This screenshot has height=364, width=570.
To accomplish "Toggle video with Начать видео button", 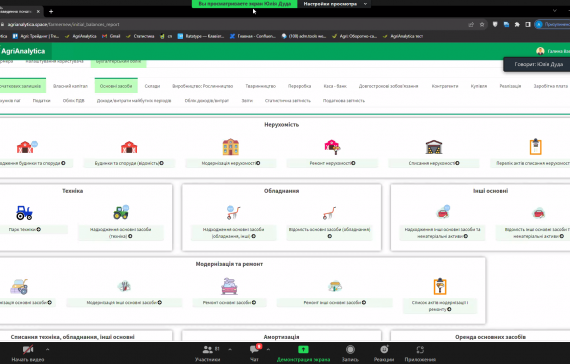I will [28, 353].
